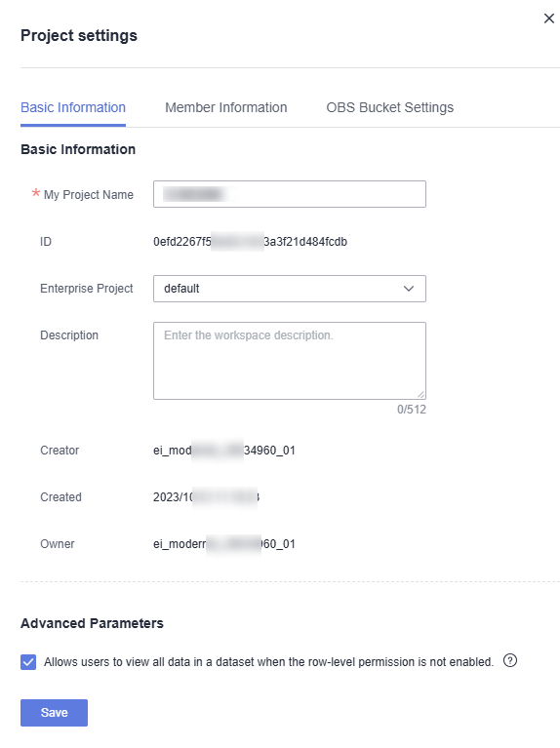Viewport: 560px width, 748px height.
Task: Focus the My Project Name field
Action: (x=290, y=194)
